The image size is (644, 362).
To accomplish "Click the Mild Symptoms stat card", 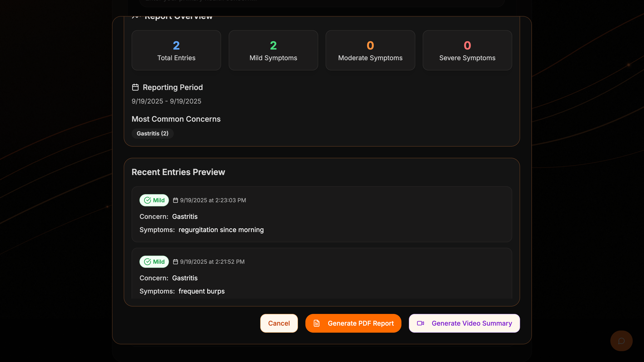I will point(273,50).
